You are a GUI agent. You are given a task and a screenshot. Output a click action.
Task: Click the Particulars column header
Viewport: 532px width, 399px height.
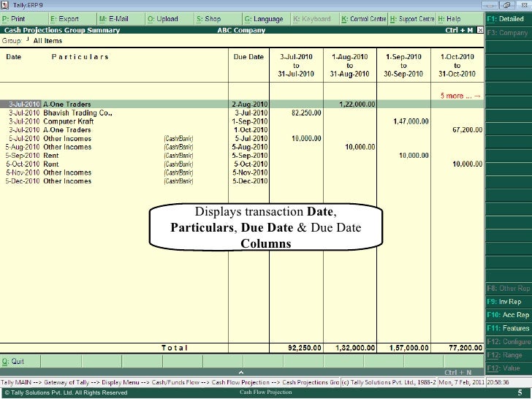coord(80,57)
